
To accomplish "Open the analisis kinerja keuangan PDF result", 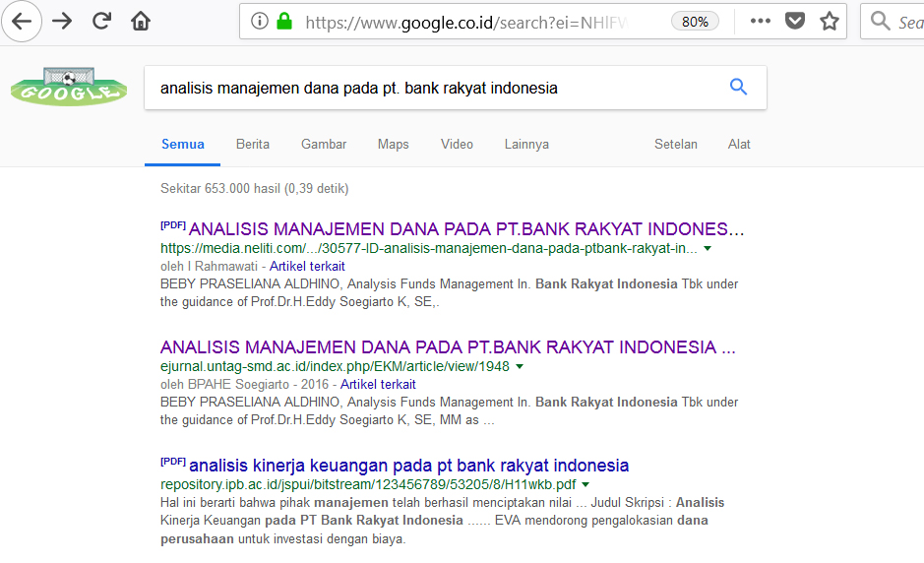I will click(x=408, y=466).
